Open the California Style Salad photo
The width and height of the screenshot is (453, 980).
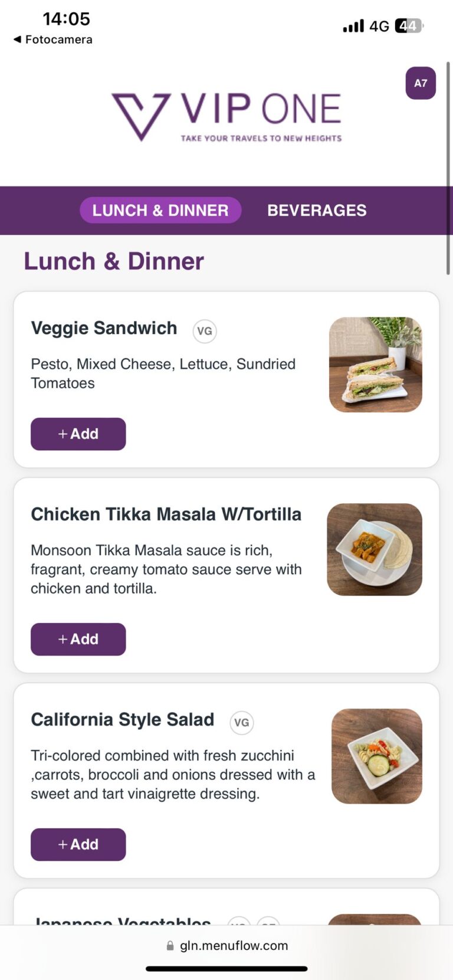pyautogui.click(x=377, y=756)
